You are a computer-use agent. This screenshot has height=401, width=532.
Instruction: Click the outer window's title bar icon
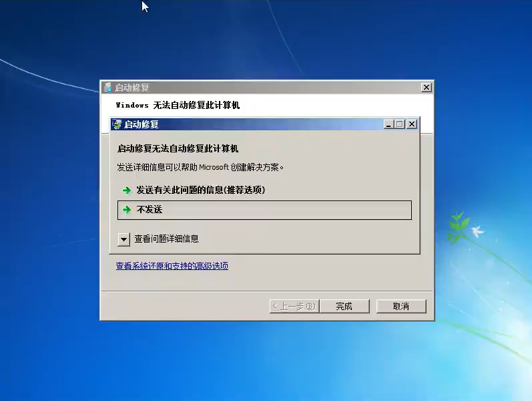click(x=108, y=88)
